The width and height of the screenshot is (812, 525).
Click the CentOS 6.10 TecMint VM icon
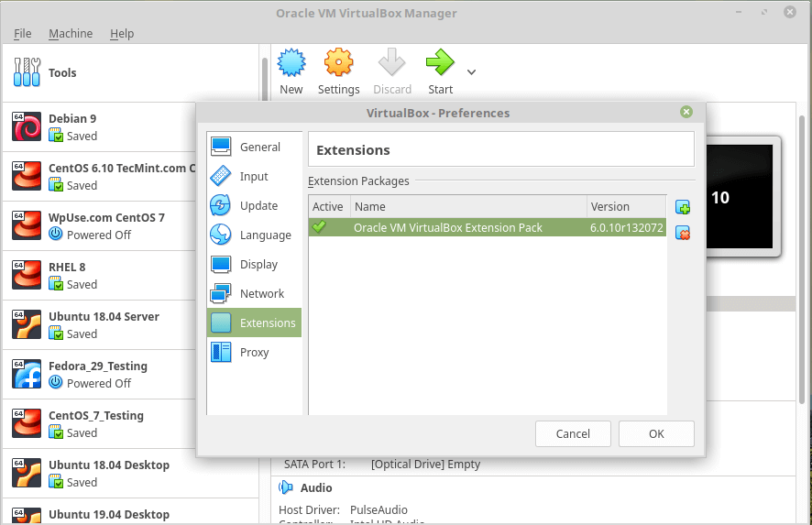[27, 176]
